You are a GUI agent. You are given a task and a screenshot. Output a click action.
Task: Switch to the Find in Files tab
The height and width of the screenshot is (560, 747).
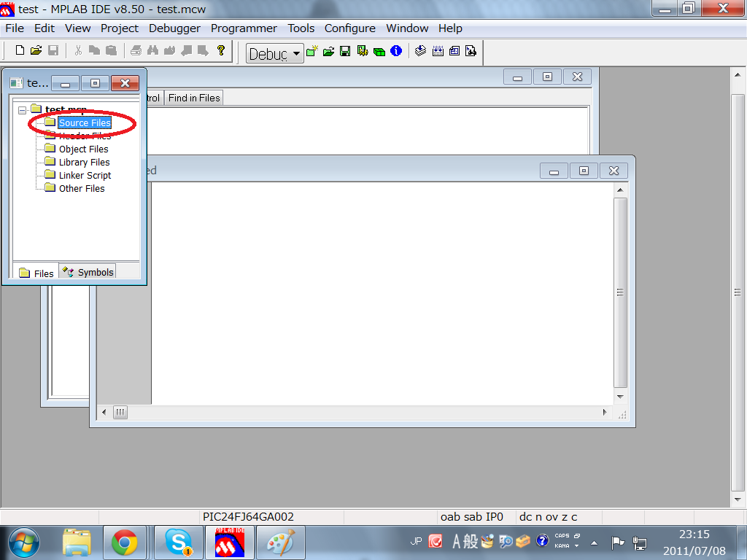[194, 98]
